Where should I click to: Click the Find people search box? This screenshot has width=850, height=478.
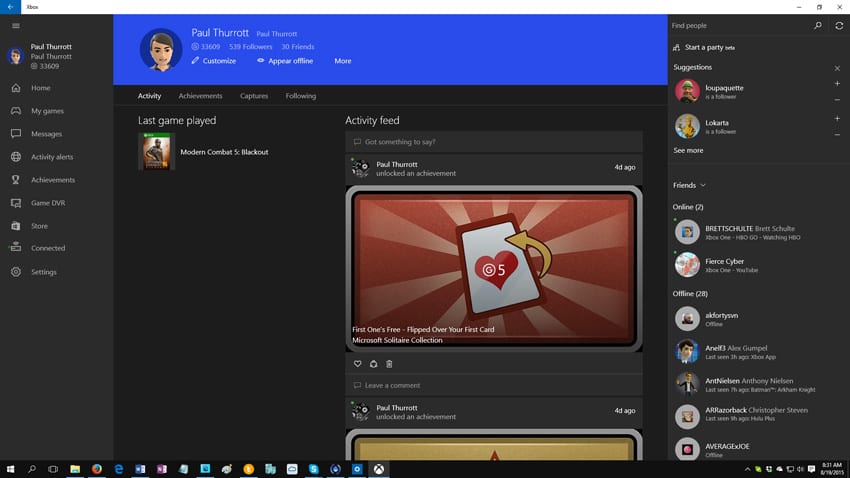pos(739,25)
